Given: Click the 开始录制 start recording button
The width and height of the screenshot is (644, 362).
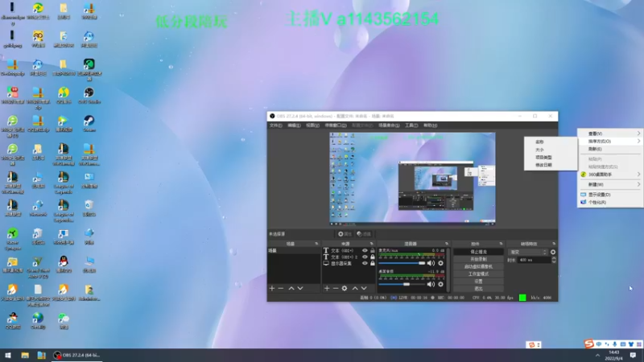Looking at the screenshot, I should pyautogui.click(x=478, y=259).
